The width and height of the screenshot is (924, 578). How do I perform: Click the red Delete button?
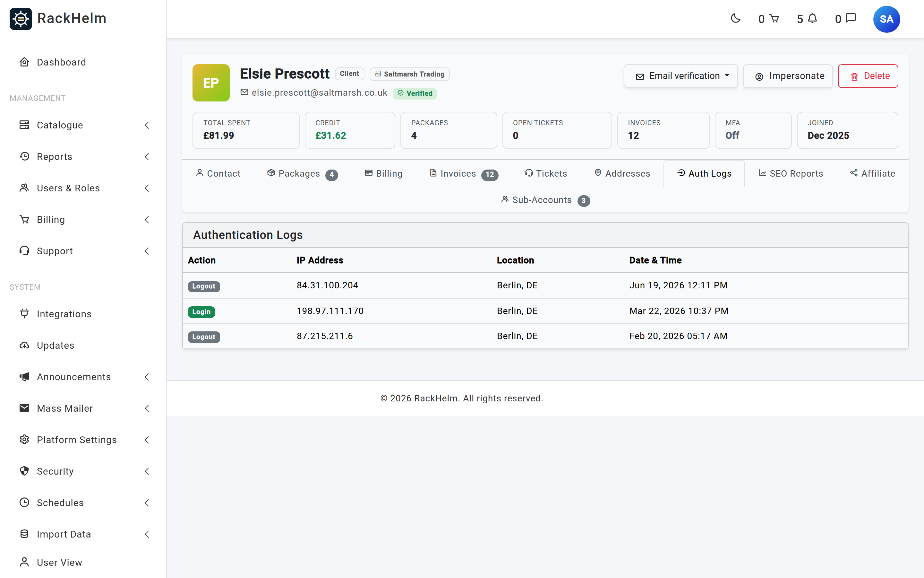click(x=868, y=76)
